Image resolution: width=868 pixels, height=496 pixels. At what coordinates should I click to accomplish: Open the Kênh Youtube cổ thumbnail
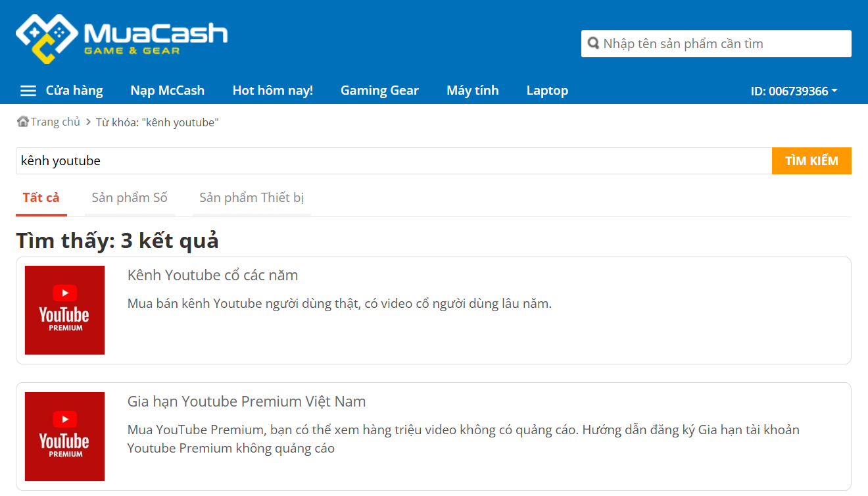tap(64, 310)
